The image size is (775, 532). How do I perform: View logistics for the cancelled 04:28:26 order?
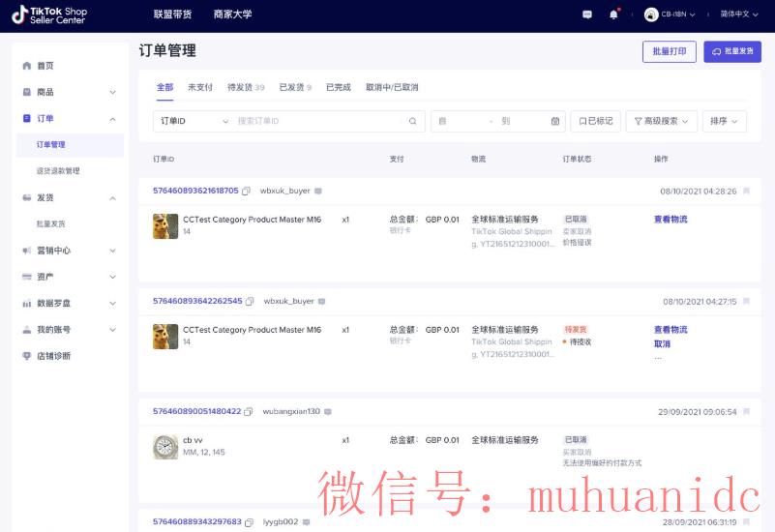(x=671, y=220)
